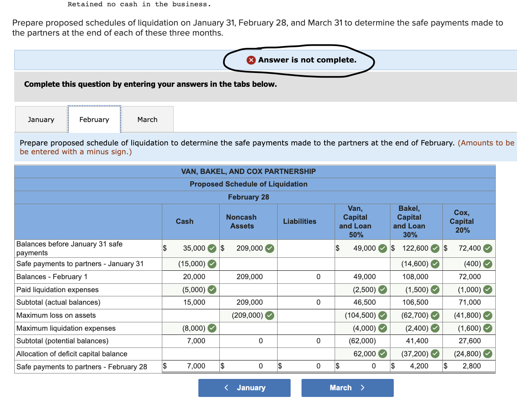The image size is (520, 420).
Task: Advance with the March button
Action: (x=347, y=388)
